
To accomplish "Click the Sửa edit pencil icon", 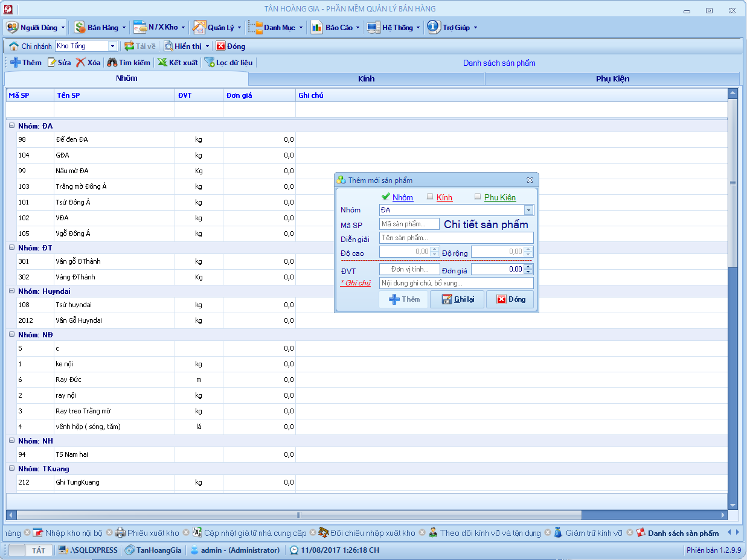I will 52,63.
